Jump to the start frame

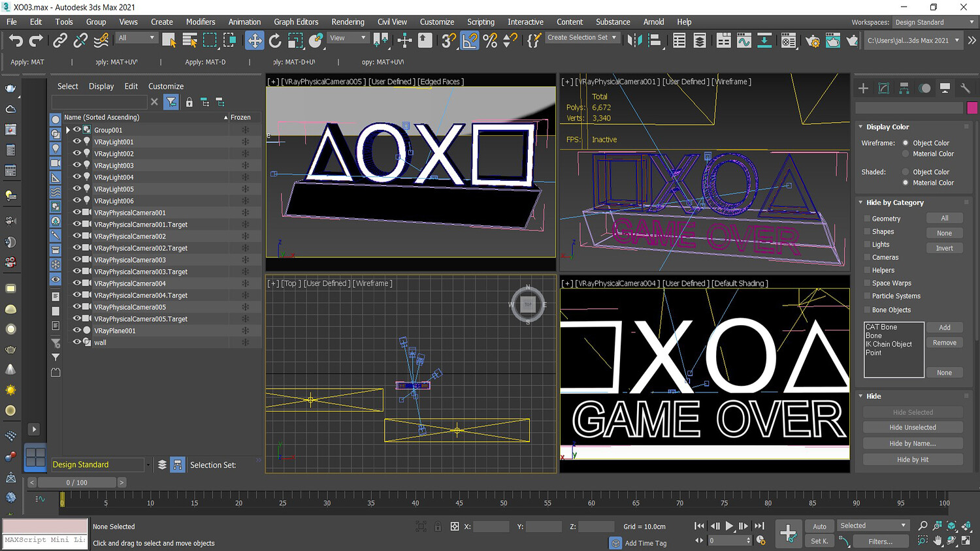coord(699,526)
